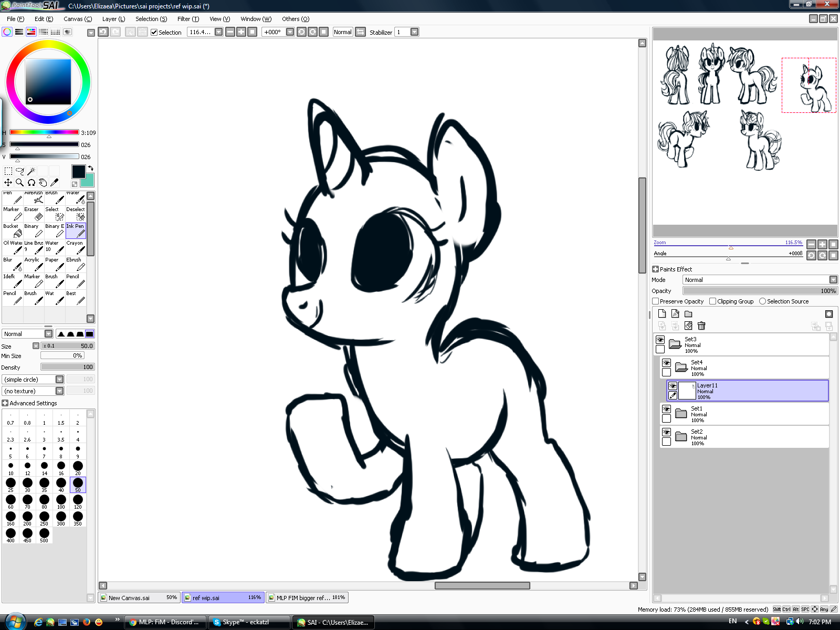This screenshot has width=840, height=630.
Task: Select the lasso selection tool
Action: click(19, 171)
